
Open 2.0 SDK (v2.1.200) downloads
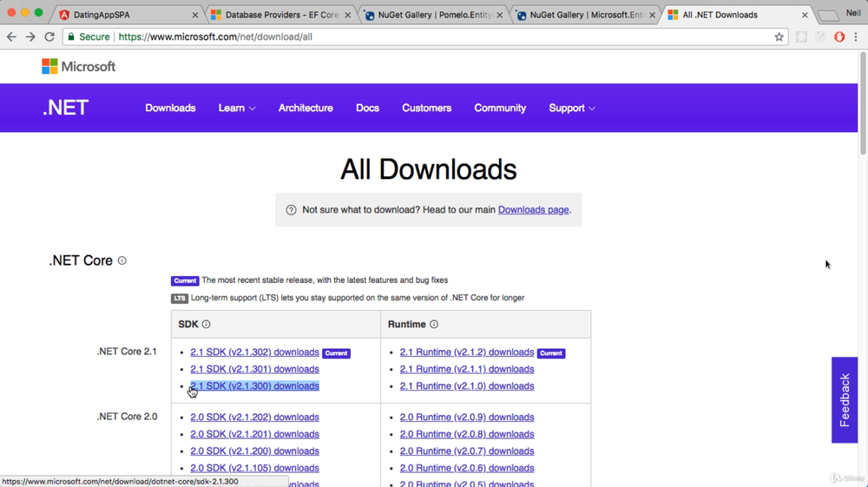coord(254,451)
